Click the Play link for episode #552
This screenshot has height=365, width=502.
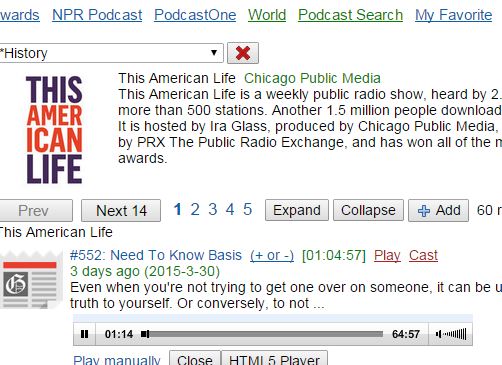click(x=387, y=256)
